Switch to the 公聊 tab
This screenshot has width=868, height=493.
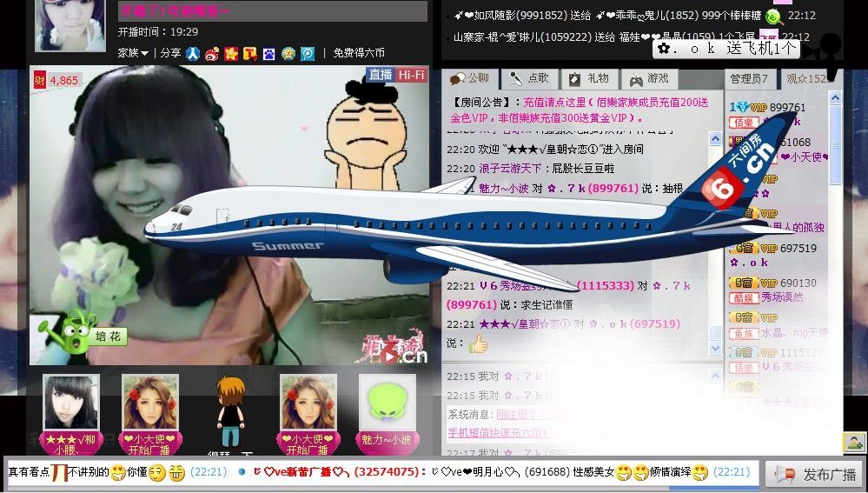pos(469,78)
